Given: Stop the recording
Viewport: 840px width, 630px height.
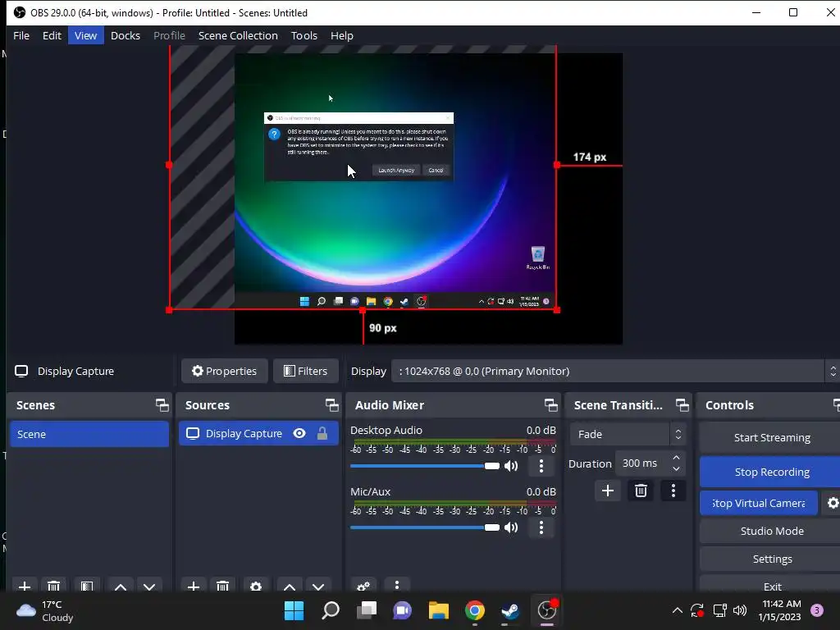Looking at the screenshot, I should click(771, 472).
